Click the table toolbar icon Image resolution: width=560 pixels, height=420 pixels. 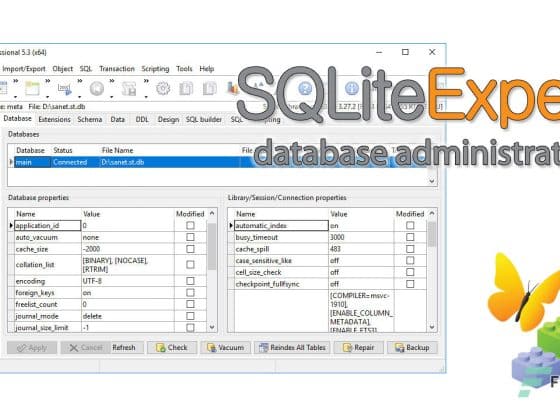(x=32, y=88)
